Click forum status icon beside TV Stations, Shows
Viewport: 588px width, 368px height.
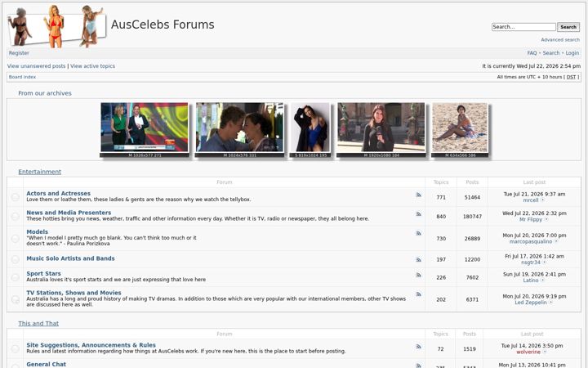click(x=15, y=299)
